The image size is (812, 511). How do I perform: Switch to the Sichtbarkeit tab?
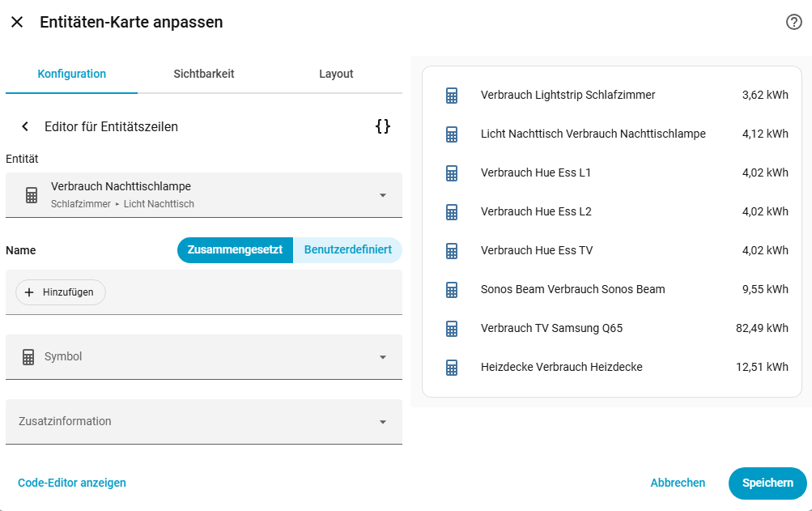click(204, 74)
